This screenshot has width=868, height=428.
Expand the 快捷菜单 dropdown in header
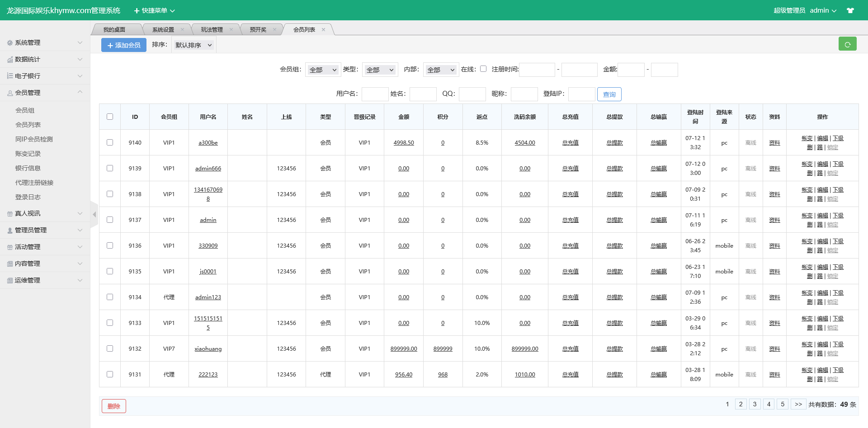click(x=154, y=10)
